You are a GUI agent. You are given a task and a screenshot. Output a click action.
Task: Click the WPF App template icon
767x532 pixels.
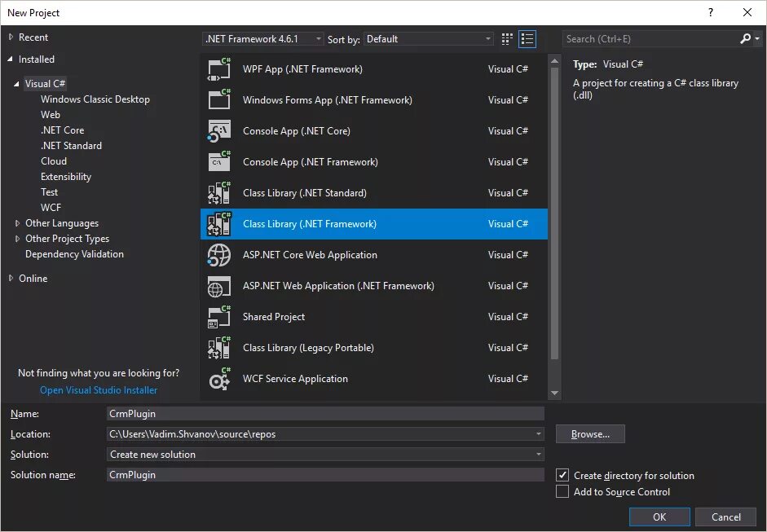pyautogui.click(x=219, y=69)
